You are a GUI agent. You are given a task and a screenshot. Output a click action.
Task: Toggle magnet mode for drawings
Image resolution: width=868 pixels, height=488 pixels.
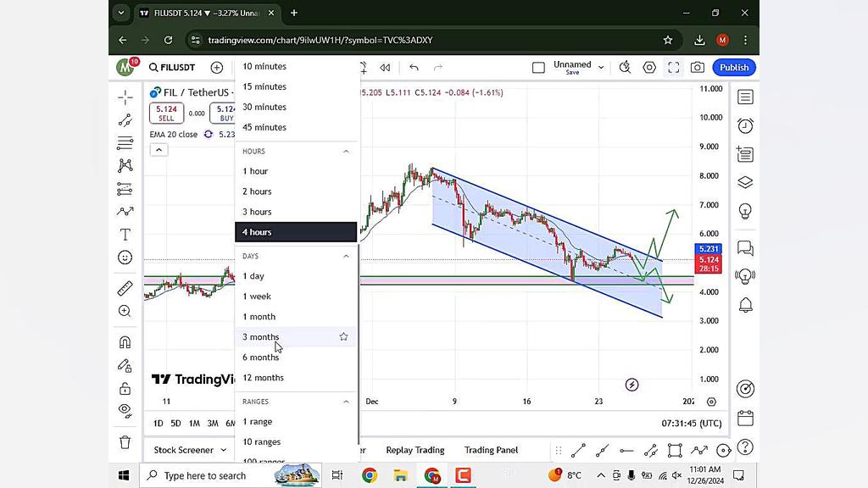click(x=125, y=342)
